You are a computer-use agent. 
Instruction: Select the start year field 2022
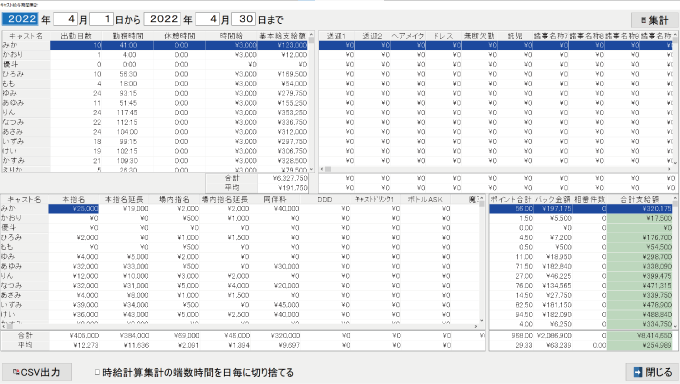click(20, 19)
